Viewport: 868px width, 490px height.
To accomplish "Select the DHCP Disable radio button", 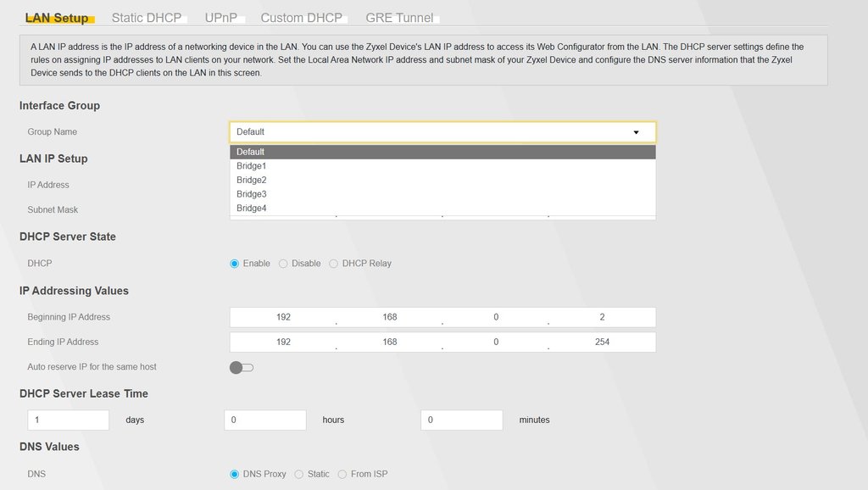I will tap(284, 264).
